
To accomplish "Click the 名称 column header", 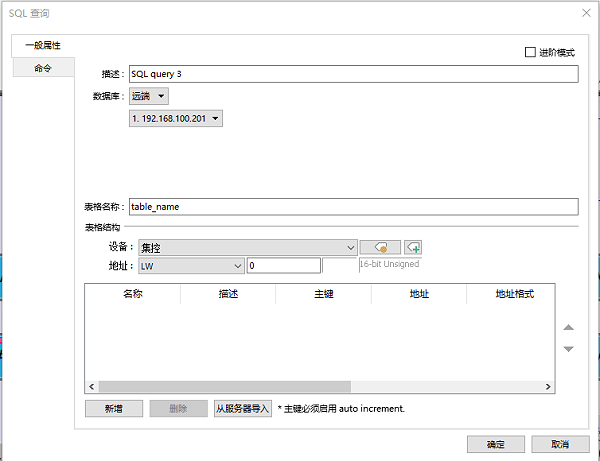I will tap(133, 294).
